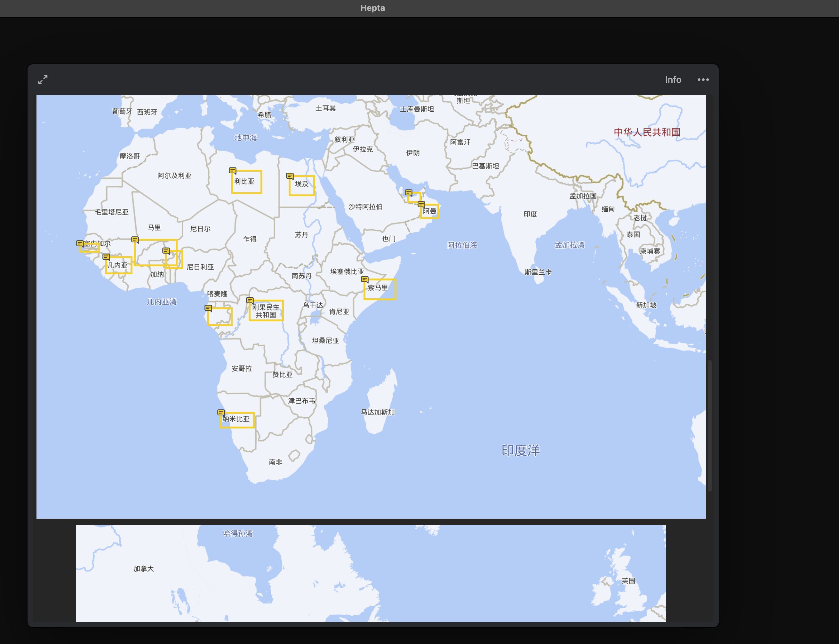This screenshot has height=644, width=839.
Task: Open the note icon northeast of 加纳
Action: (x=166, y=251)
